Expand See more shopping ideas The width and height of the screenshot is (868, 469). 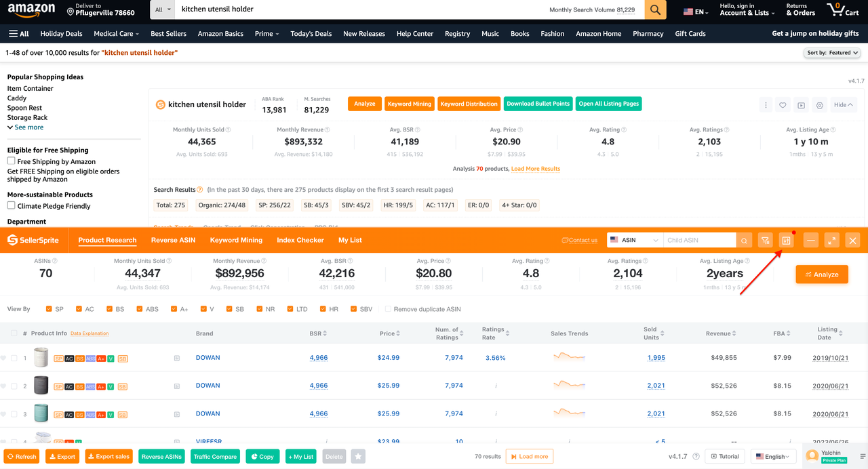tap(25, 127)
